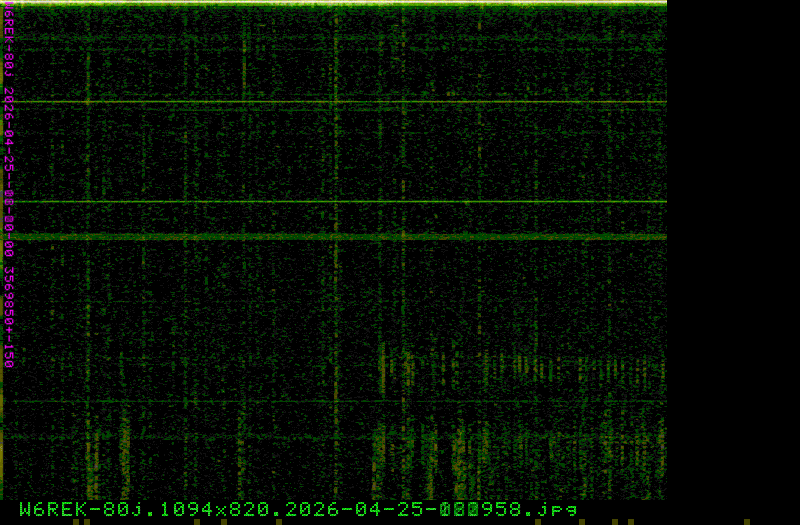800x525 pixels.
Task: Click the green spectrogram waterfall image
Action: [334, 250]
